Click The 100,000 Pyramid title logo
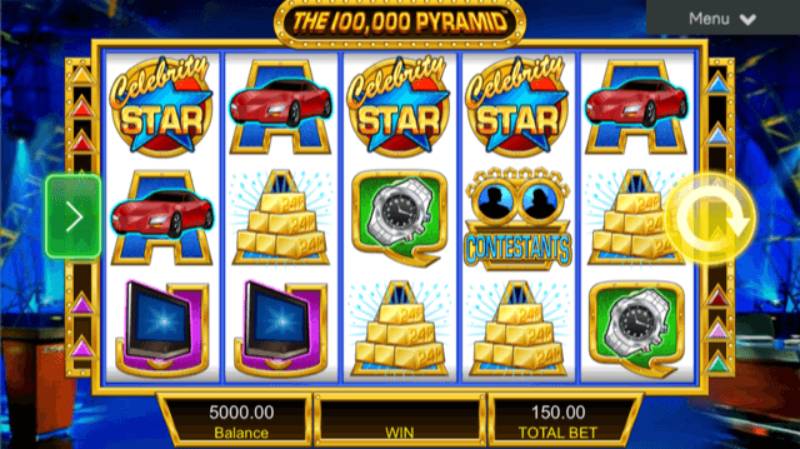The width and height of the screenshot is (800, 449). click(x=399, y=22)
